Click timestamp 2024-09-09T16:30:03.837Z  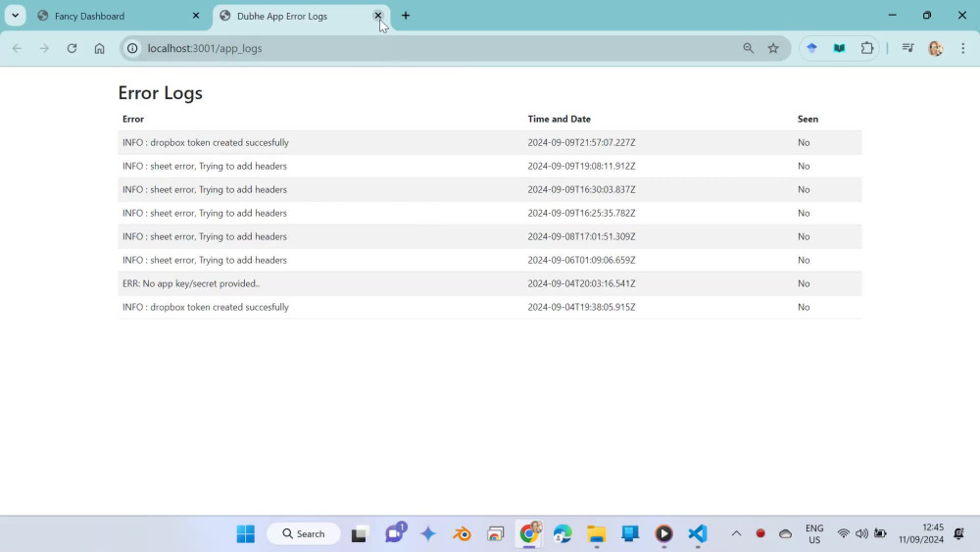point(581,189)
